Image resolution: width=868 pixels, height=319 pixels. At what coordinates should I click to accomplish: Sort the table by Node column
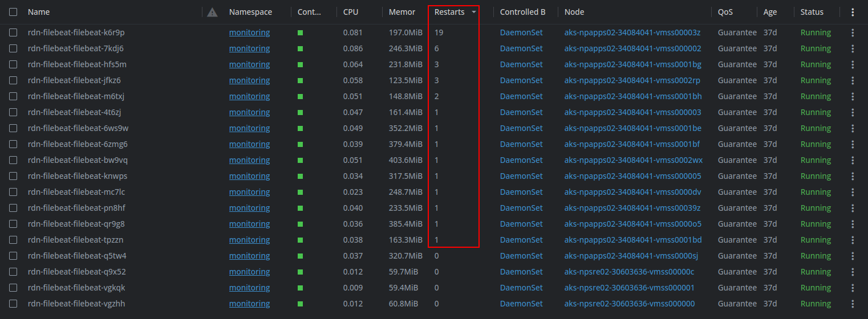coord(574,12)
